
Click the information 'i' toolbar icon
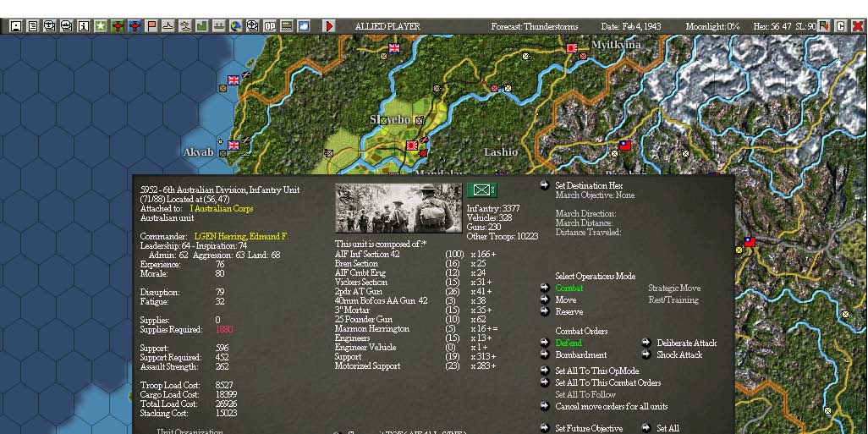[83, 26]
